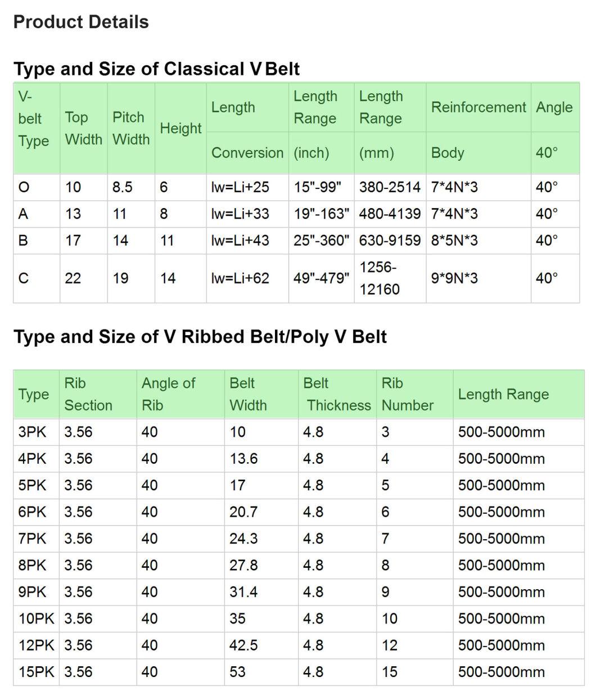596x700 pixels.
Task: Select the Classical V Belt table title
Action: (x=156, y=69)
